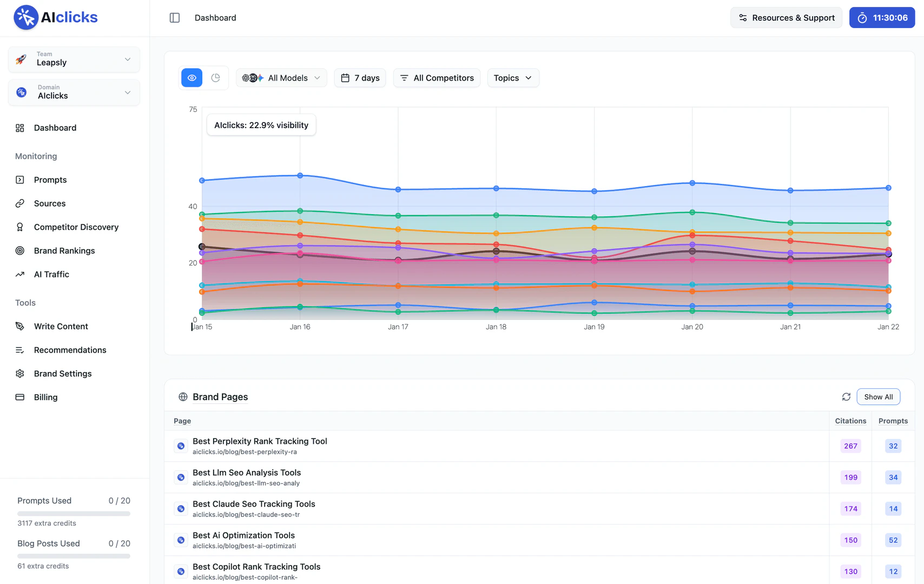Expand the Topics dropdown
Image resolution: width=924 pixels, height=584 pixels.
(x=512, y=77)
